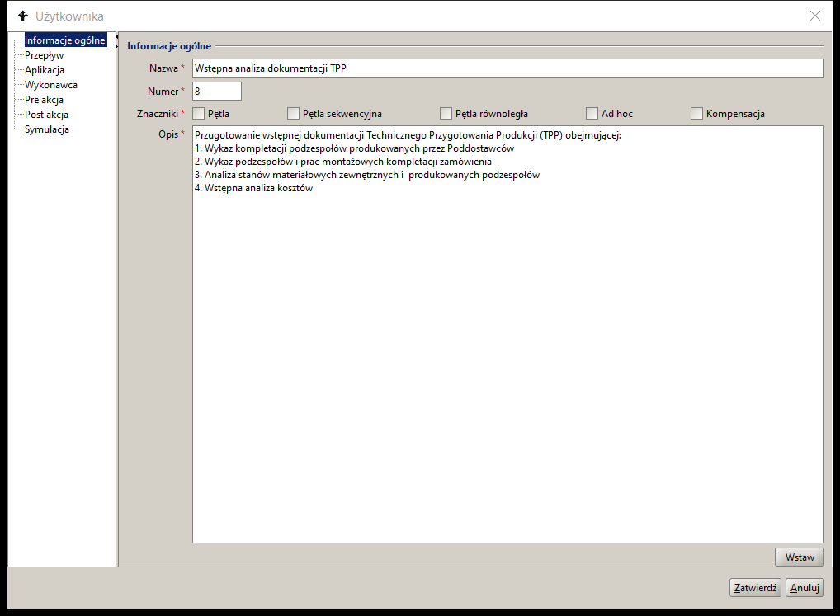Open the Przepływ section
The image size is (840, 616).
pyautogui.click(x=44, y=54)
